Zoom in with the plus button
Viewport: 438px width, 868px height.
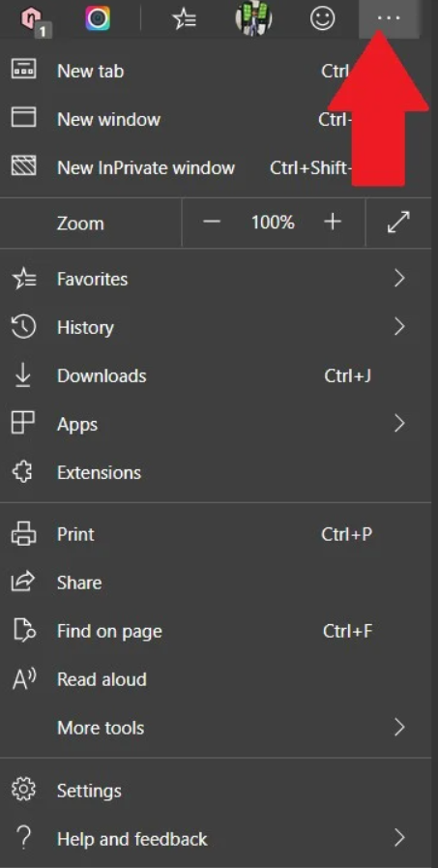(333, 223)
